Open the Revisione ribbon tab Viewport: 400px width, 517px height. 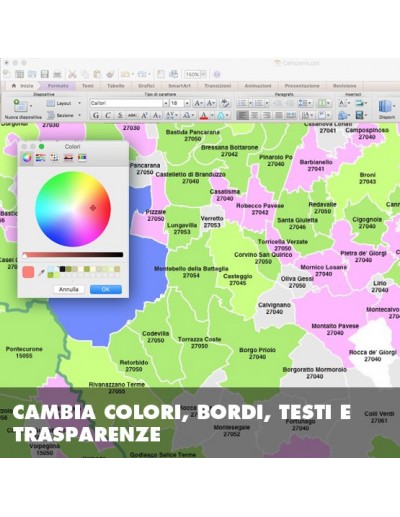click(x=344, y=86)
